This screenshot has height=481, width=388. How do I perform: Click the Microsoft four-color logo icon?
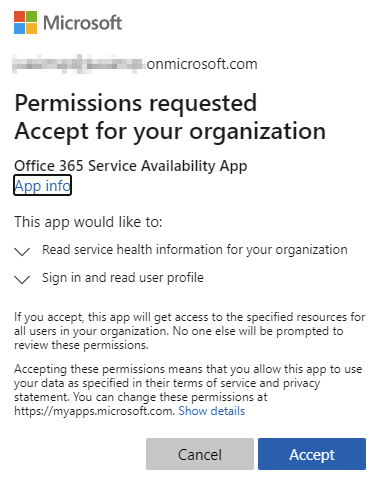(25, 22)
